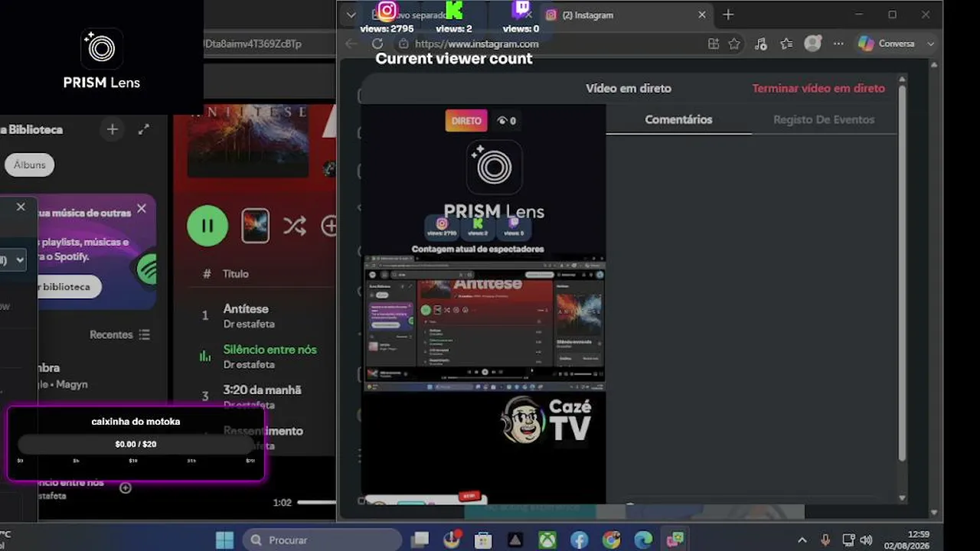Click the DIRETO live badge
980x551 pixels.
click(x=466, y=120)
